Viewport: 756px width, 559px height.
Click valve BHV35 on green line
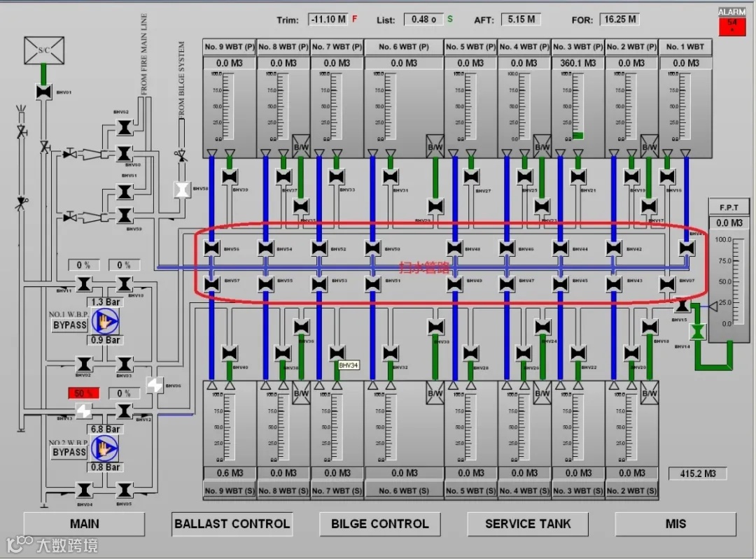tap(301, 206)
